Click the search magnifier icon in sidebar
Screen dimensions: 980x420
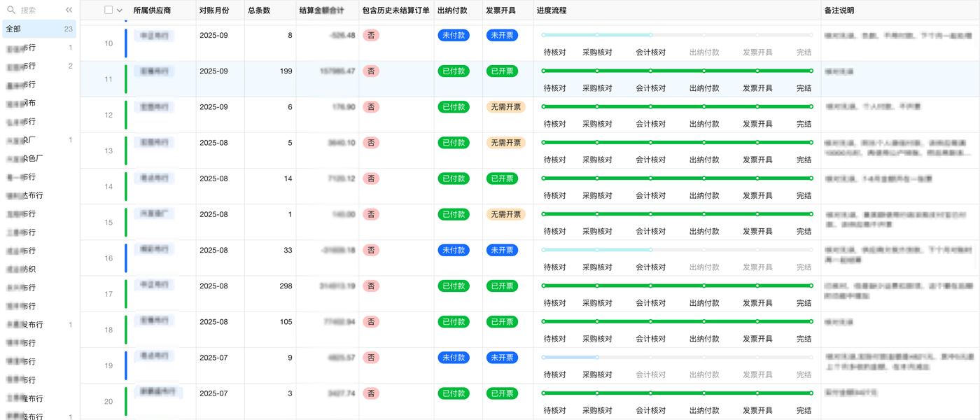pos(10,10)
